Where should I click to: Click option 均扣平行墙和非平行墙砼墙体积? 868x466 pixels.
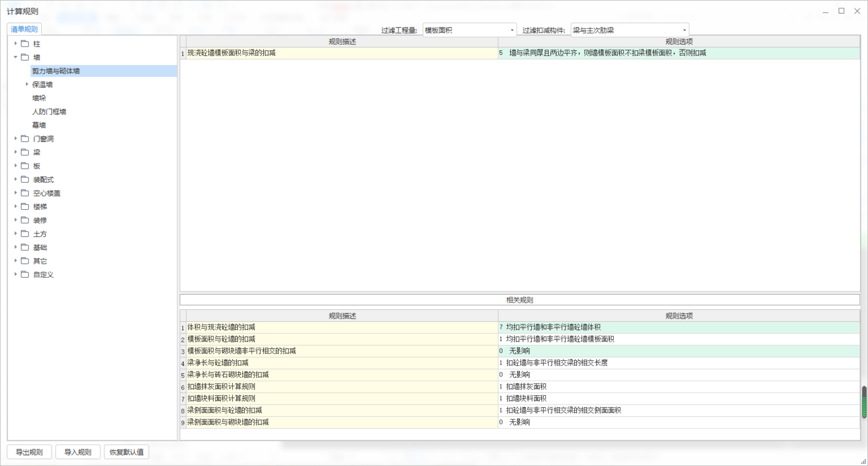pos(679,327)
